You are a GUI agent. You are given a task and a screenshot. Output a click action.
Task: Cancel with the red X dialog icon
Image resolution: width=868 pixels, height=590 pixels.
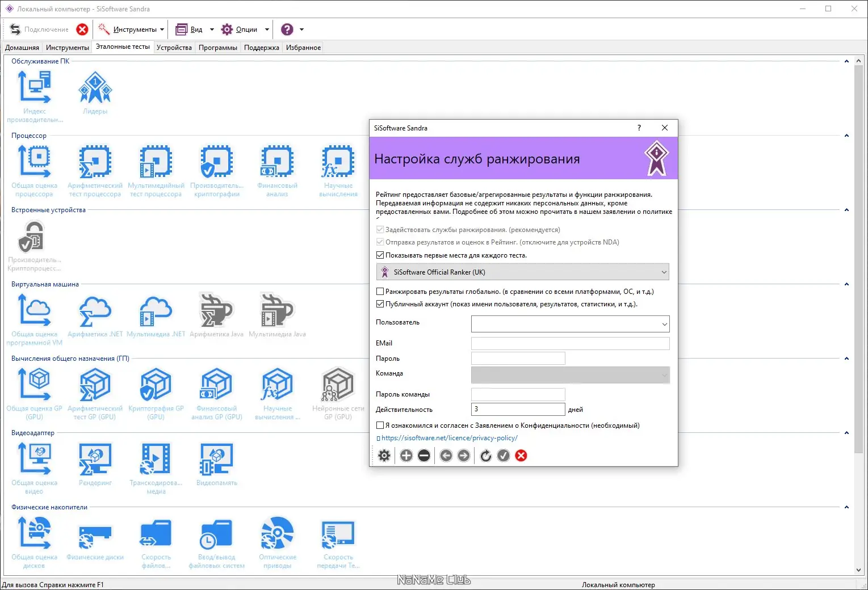521,456
